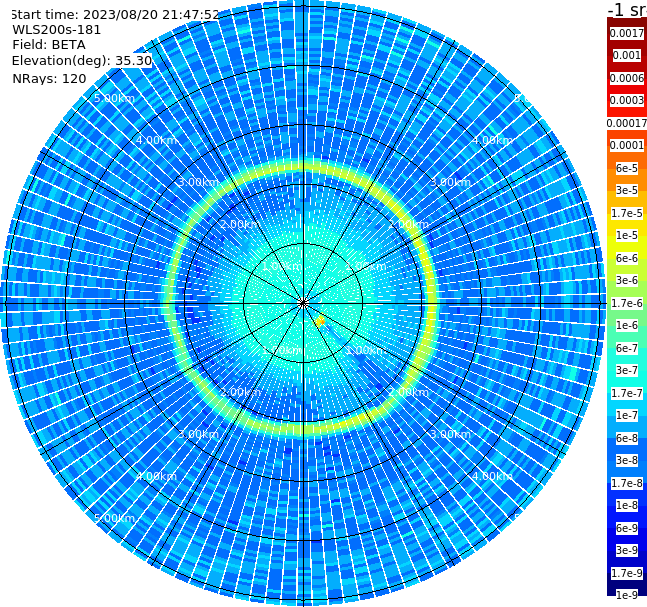Click the WLS200s-181 instrument label

click(57, 30)
